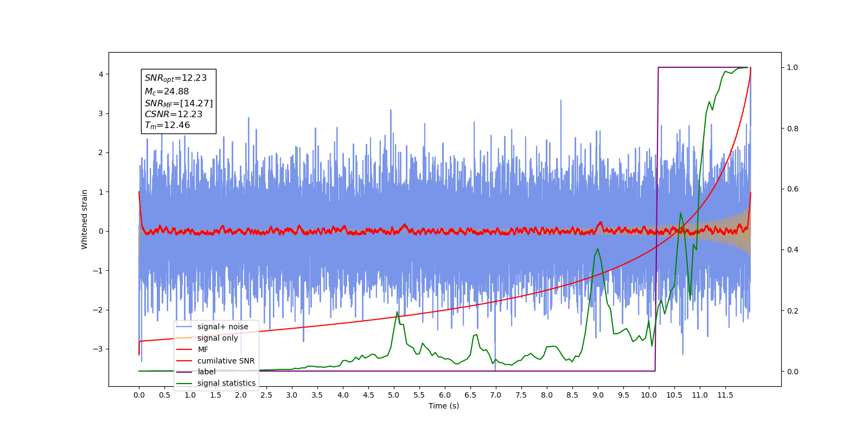Screen dimensions: 868x434
Task: Click right y-axis tick label 0.8
Action: point(793,129)
